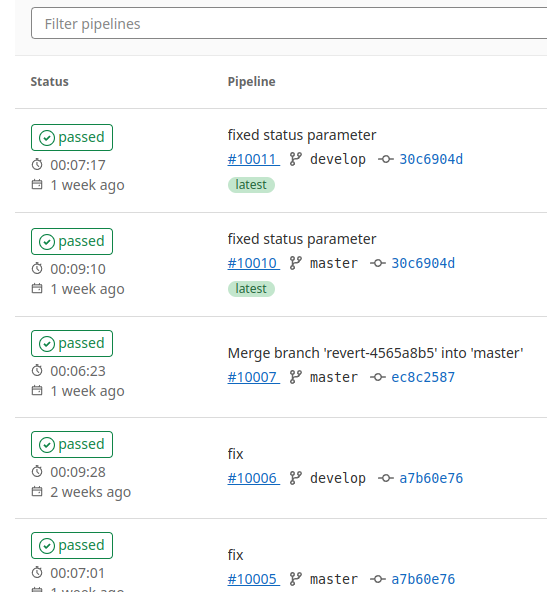Screen dimensions: 547x592
Task: Click the commit icon before the top 30c6904d hash
Action: (386, 159)
